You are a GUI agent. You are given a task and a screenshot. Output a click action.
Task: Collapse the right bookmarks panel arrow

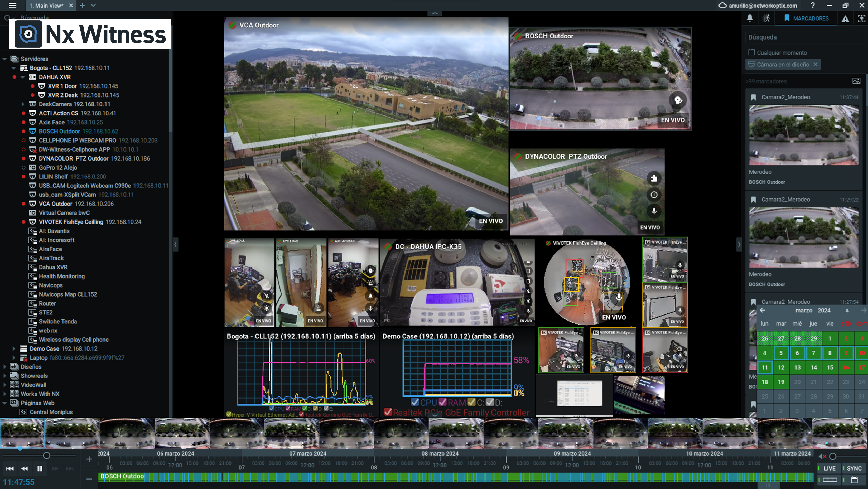[x=739, y=245]
